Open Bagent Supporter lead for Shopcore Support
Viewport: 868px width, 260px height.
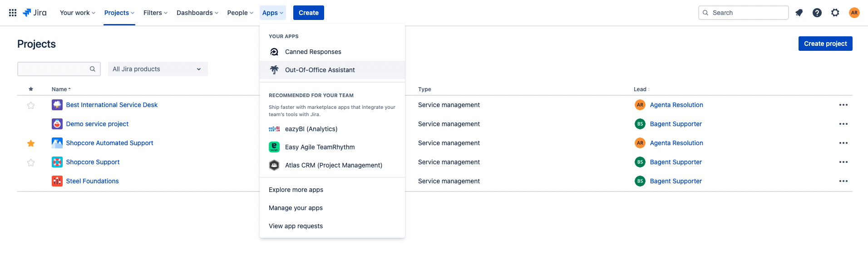click(x=676, y=162)
